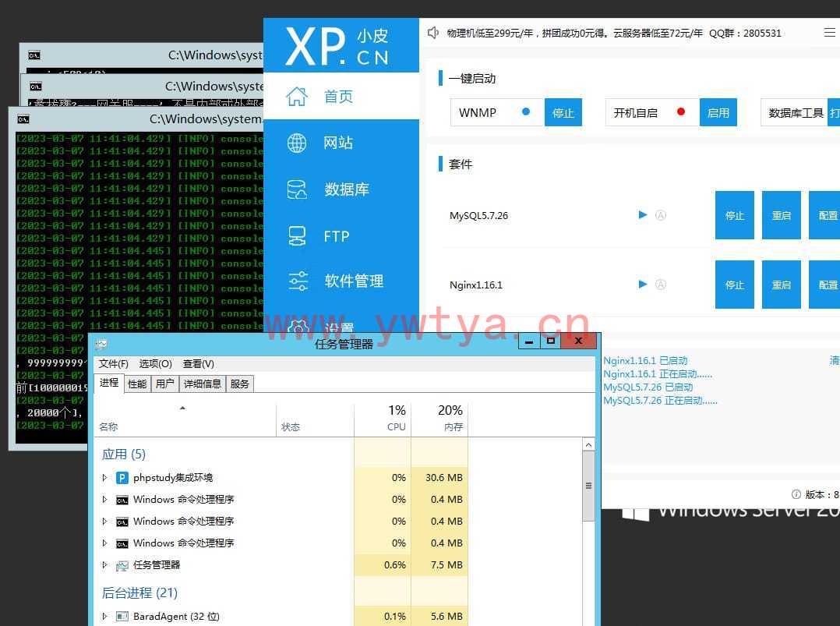Viewport: 840px width, 626px height.
Task: Sort processes by the 状态 column header
Action: pyautogui.click(x=315, y=418)
